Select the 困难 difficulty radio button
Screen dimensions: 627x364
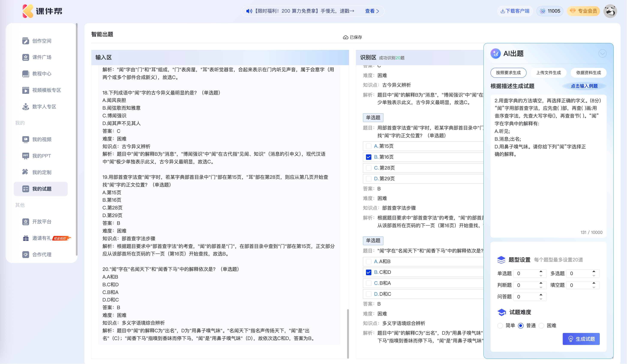point(541,326)
